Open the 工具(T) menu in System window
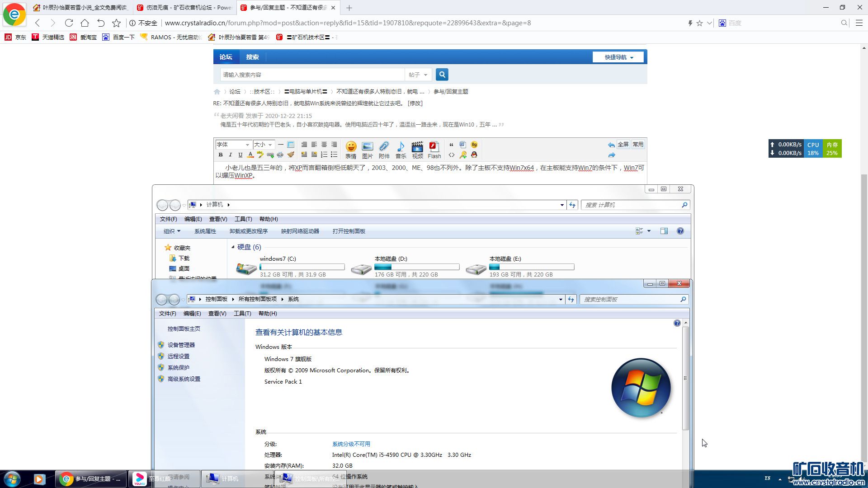868x488 pixels. [x=242, y=313]
